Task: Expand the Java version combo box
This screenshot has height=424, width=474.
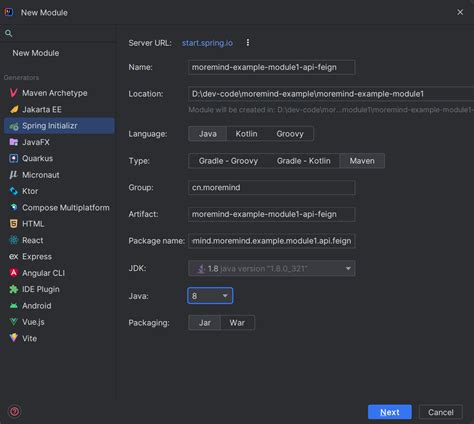Action: (210, 296)
